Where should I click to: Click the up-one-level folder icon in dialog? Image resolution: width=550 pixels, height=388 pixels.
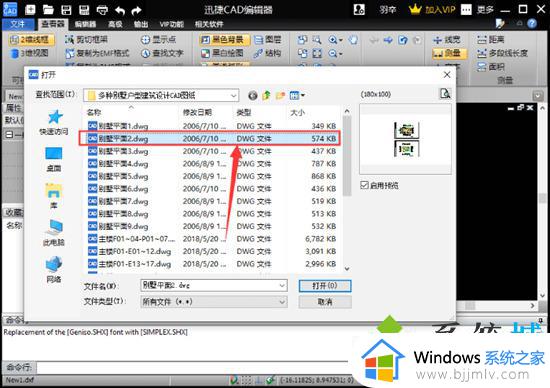[266, 95]
